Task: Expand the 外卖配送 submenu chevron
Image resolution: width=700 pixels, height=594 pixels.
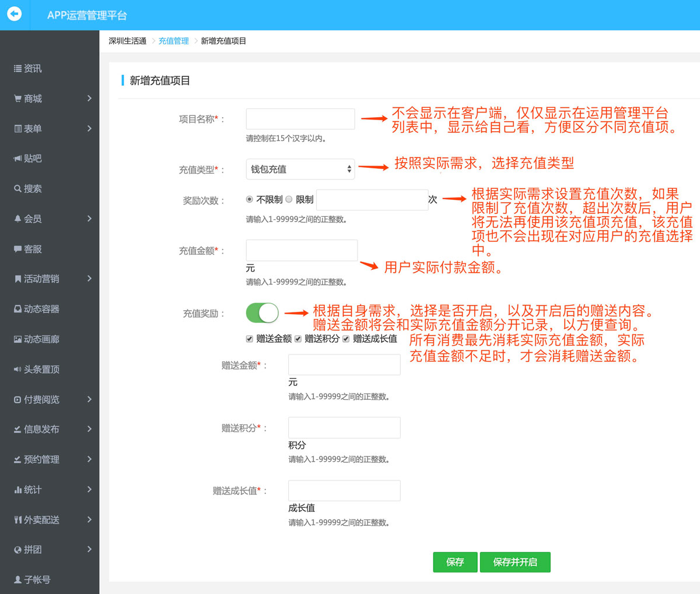Action: 89,519
